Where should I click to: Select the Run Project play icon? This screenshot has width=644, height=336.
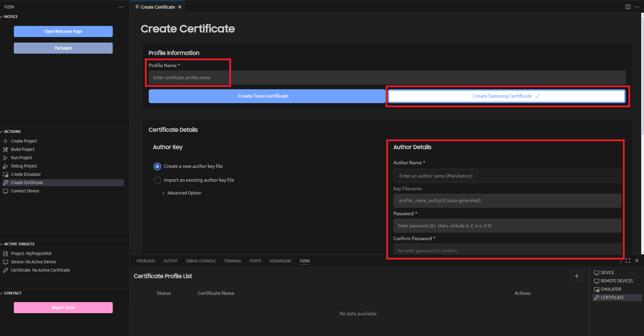point(6,157)
